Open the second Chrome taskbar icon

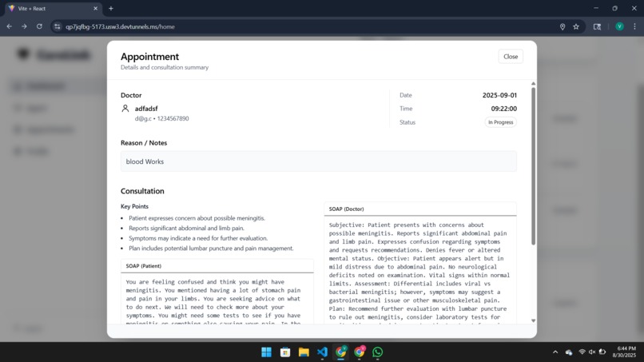360,352
